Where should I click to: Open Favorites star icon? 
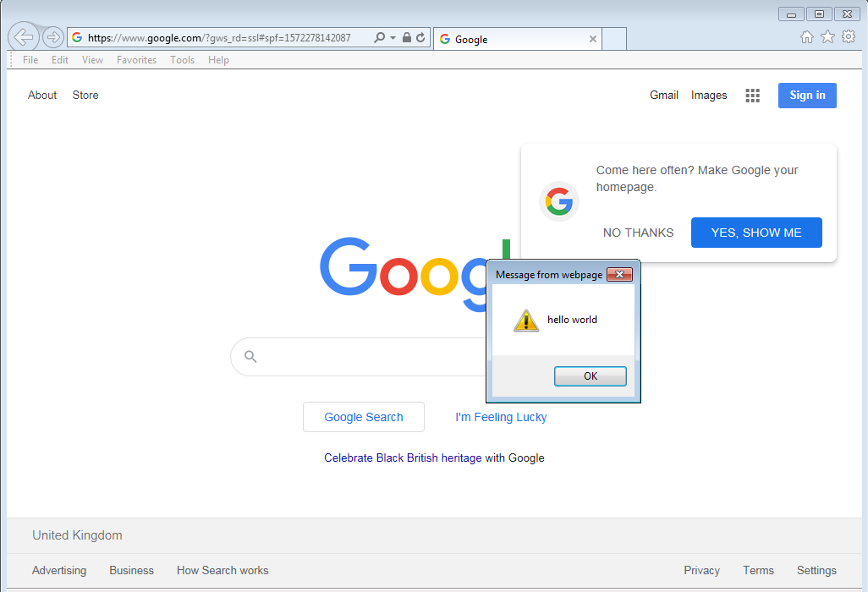(827, 37)
